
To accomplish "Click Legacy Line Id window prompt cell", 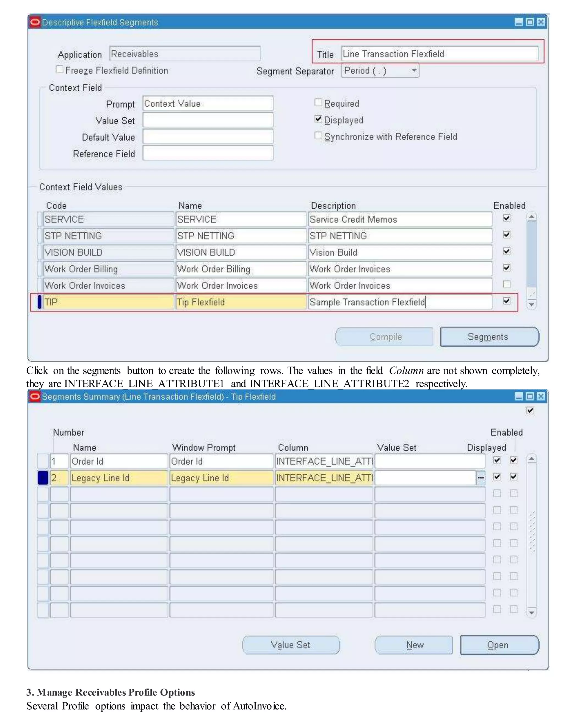I will (222, 478).
